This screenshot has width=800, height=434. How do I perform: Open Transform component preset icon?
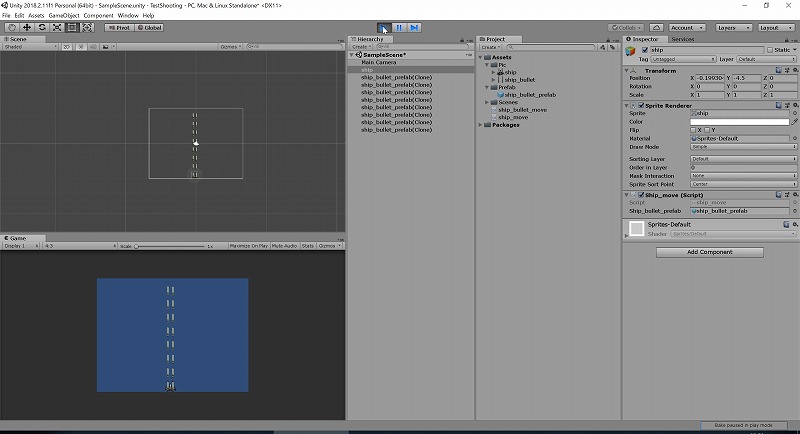(x=787, y=70)
